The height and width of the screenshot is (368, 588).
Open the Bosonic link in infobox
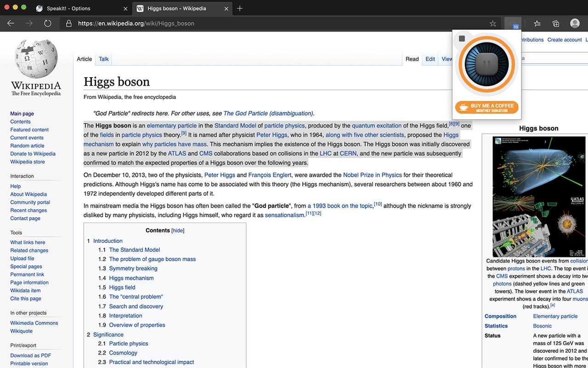543,326
